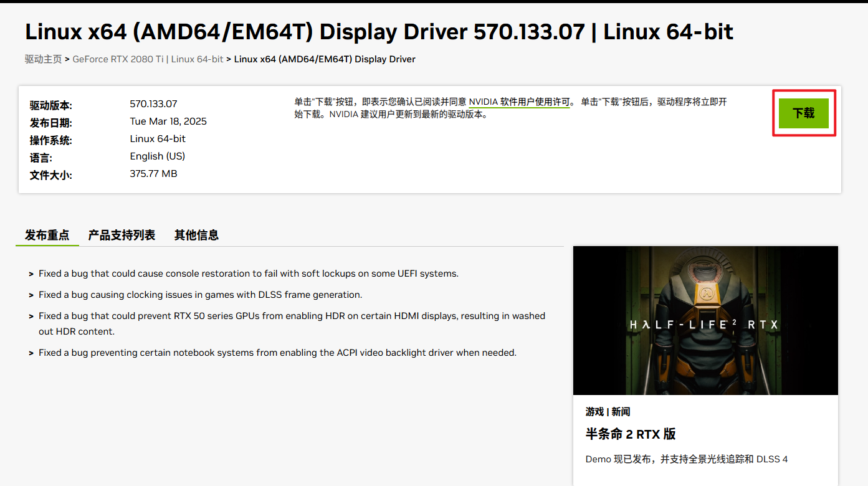Select the 驱动版本 label text

pyautogui.click(x=50, y=104)
